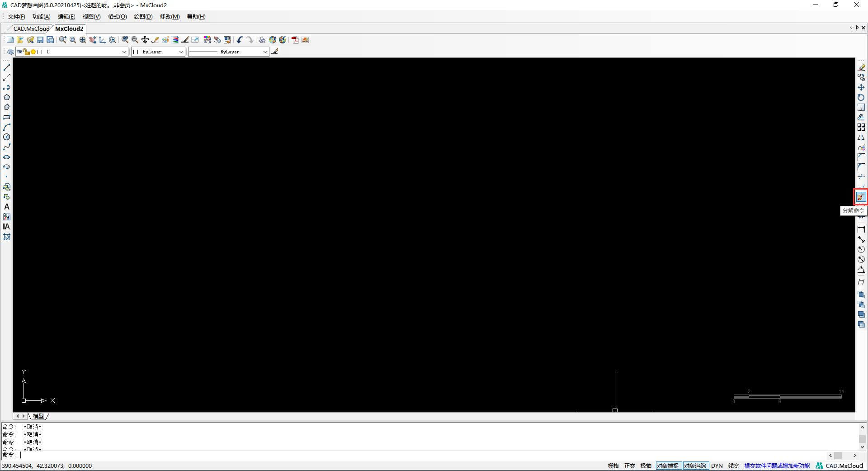Screen dimensions: 868x471
Task: Select the single-line Text 'A' tool
Action: [x=7, y=207]
